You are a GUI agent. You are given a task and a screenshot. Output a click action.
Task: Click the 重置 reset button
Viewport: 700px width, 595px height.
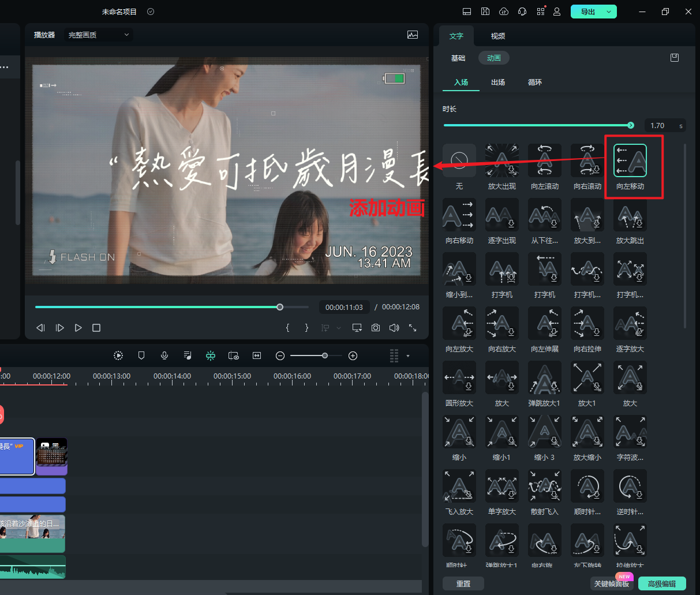pyautogui.click(x=463, y=583)
